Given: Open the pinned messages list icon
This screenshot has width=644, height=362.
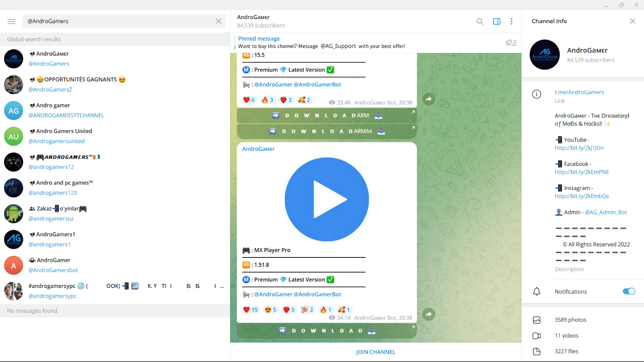Looking at the screenshot, I should 511,42.
